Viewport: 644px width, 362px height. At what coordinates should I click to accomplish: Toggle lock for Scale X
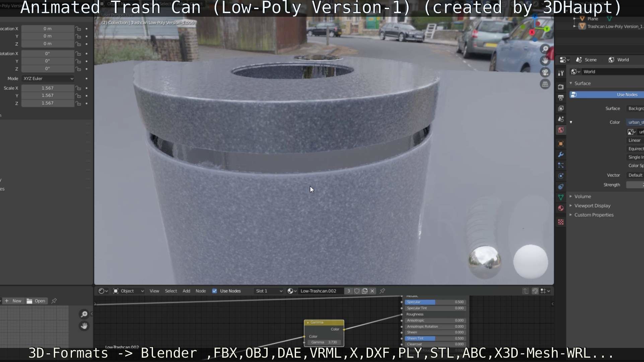click(78, 88)
